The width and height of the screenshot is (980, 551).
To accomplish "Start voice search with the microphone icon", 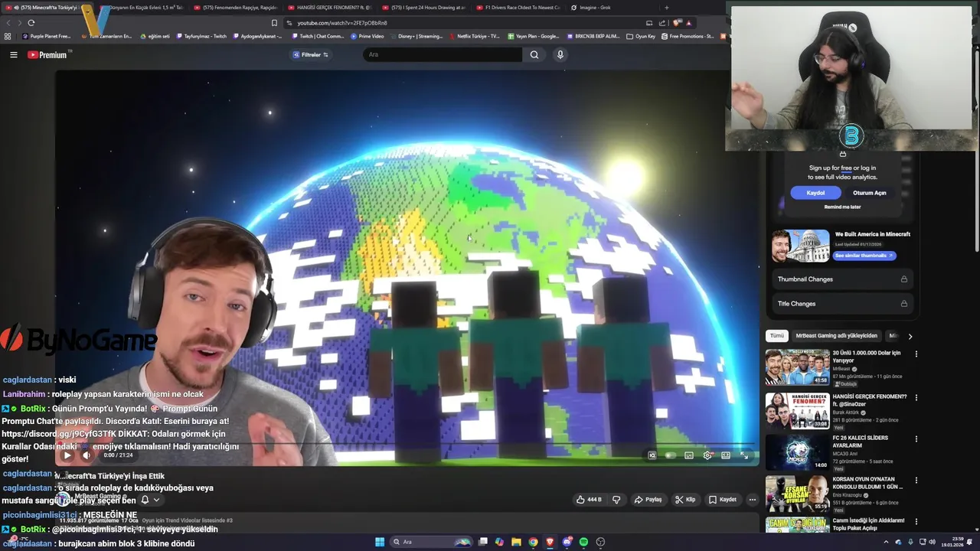I will [560, 54].
